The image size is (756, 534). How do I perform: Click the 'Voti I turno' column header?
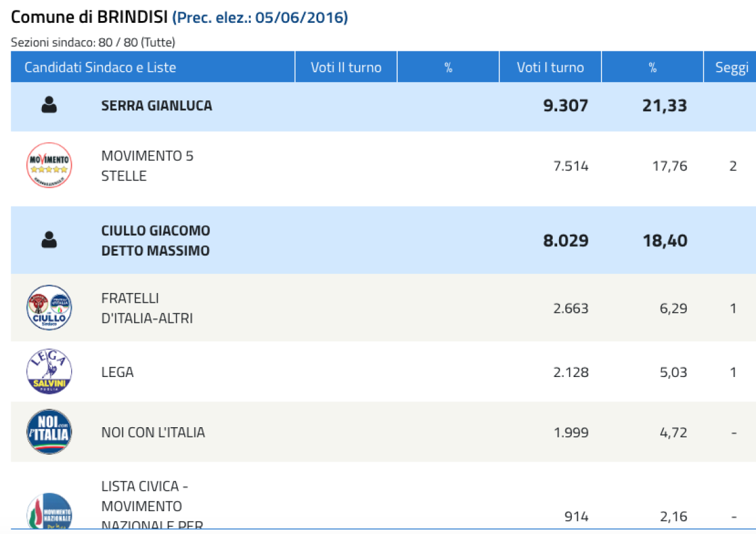click(x=551, y=67)
